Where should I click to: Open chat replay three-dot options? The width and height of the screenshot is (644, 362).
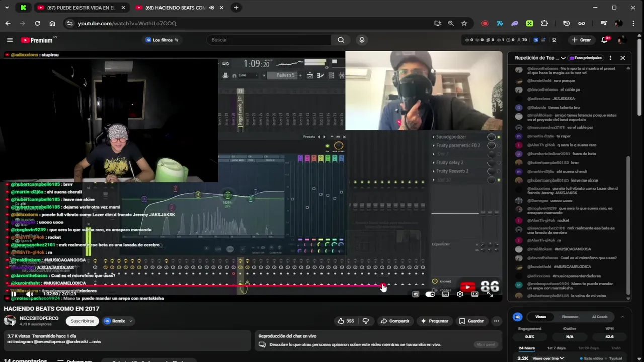(610, 58)
